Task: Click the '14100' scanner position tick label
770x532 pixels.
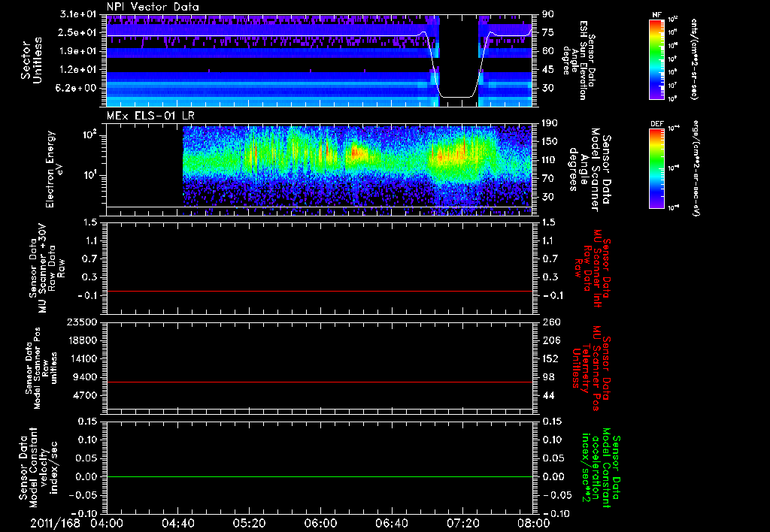Action: coord(83,358)
